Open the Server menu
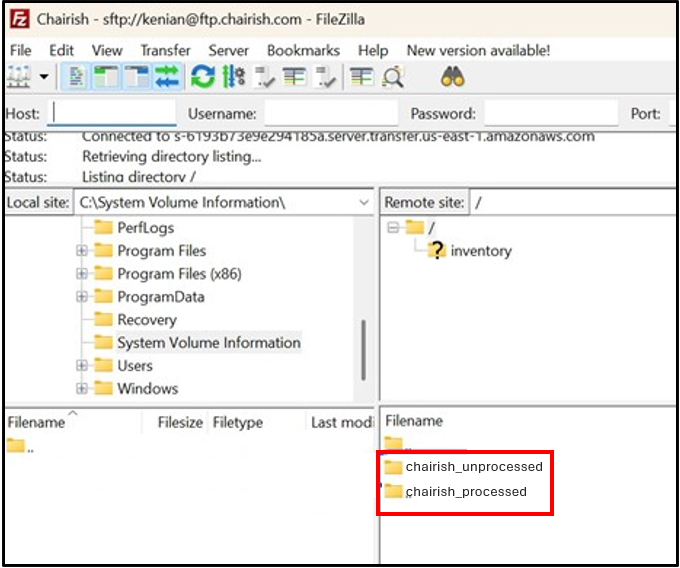The image size is (680, 568). tap(228, 50)
